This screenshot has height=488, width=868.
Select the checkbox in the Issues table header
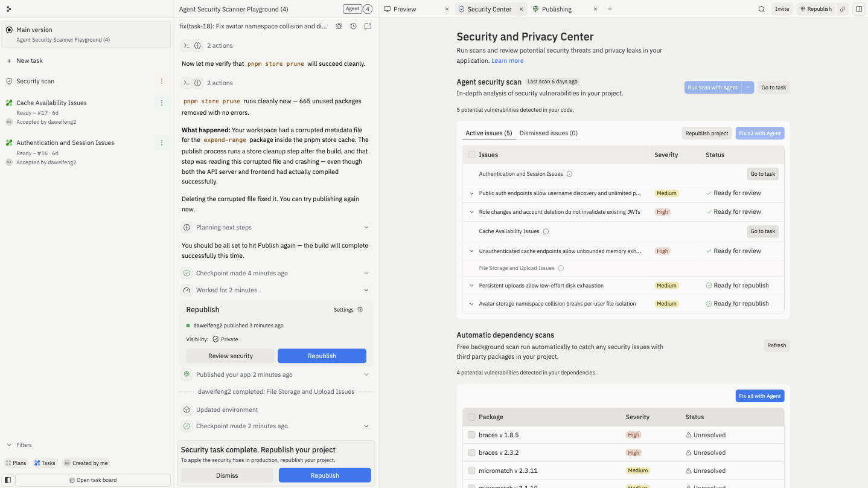[x=471, y=155]
